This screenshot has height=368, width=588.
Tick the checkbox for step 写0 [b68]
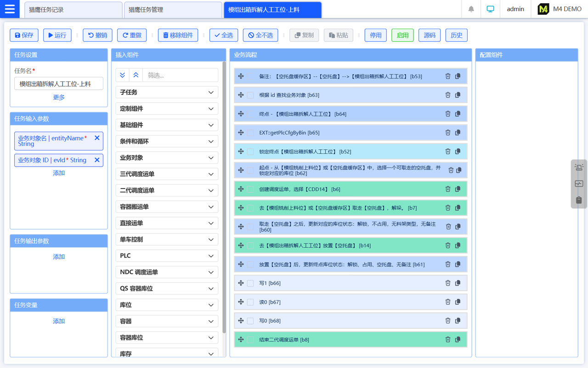click(x=250, y=321)
